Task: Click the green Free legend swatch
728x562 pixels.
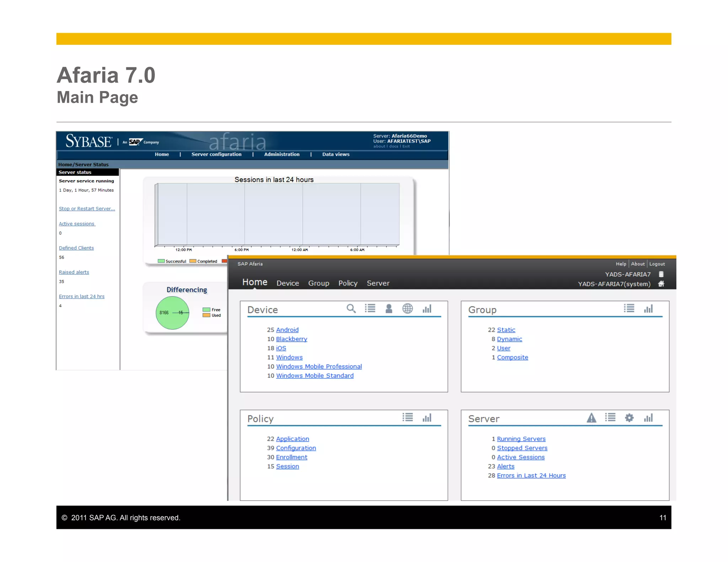Action: (206, 309)
